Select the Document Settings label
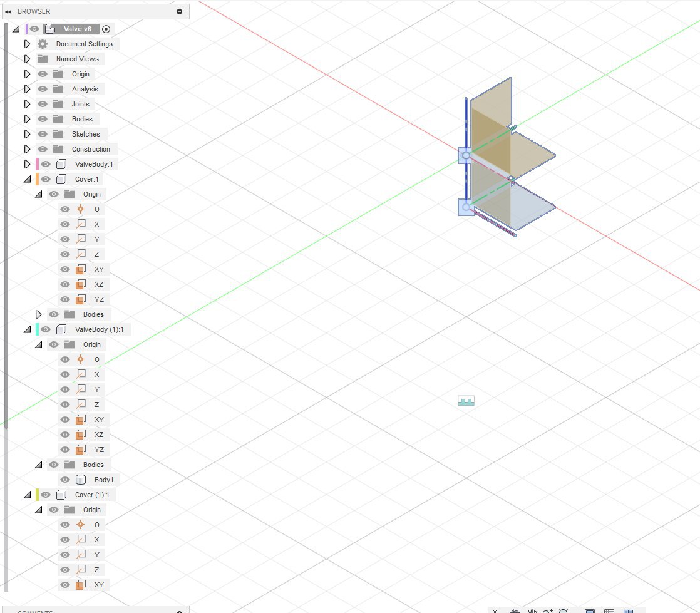The width and height of the screenshot is (700, 613). pos(85,44)
